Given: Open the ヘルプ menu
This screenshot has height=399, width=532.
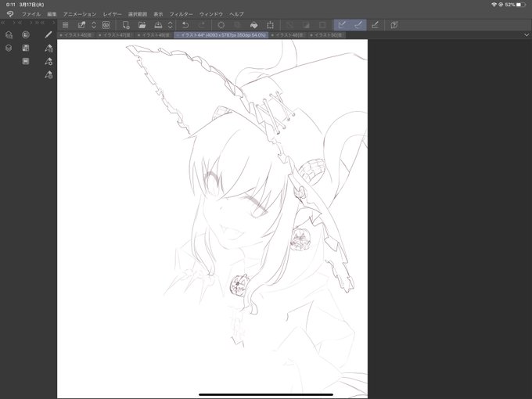Looking at the screenshot, I should point(236,14).
